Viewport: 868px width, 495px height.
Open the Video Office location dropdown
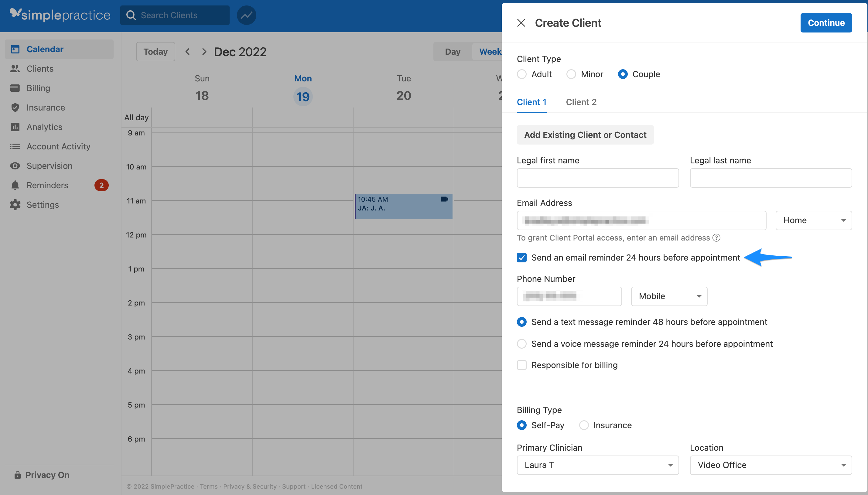tap(770, 465)
